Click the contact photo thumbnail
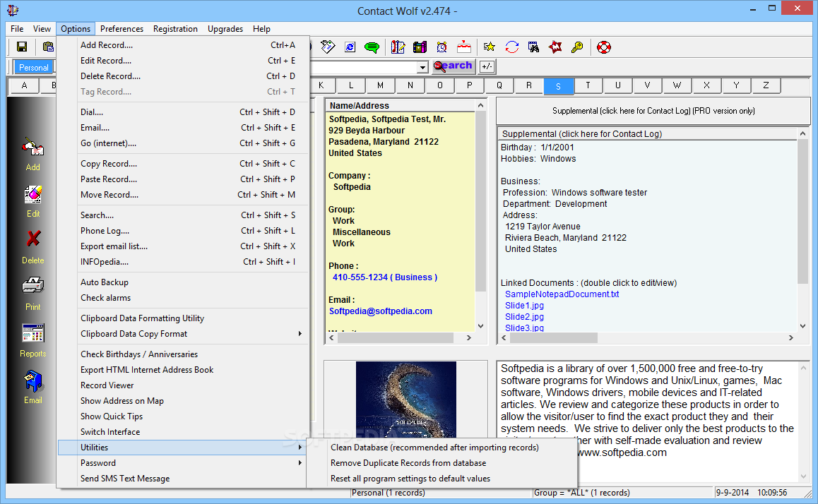This screenshot has width=818, height=504. click(406, 400)
